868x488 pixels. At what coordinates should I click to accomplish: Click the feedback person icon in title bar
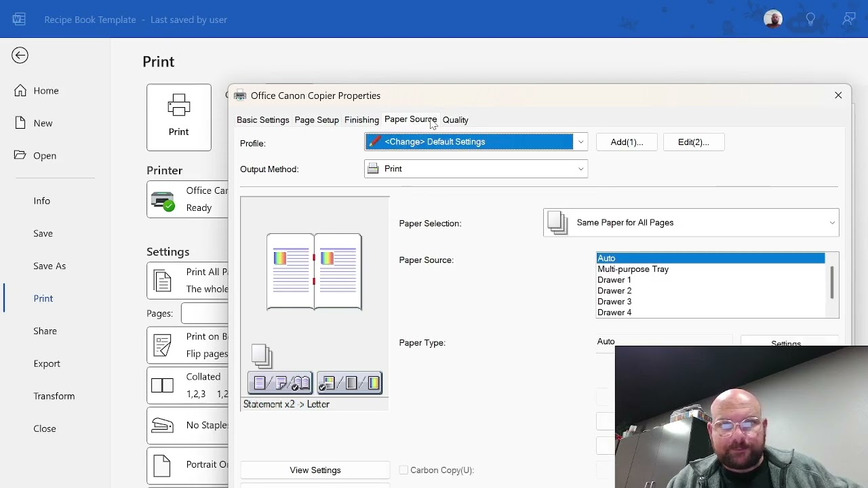tap(849, 19)
